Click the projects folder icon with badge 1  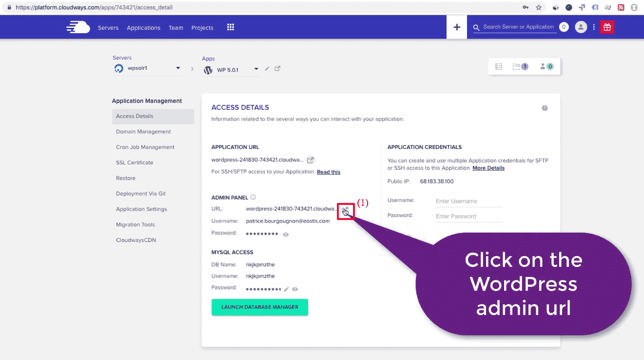point(520,67)
